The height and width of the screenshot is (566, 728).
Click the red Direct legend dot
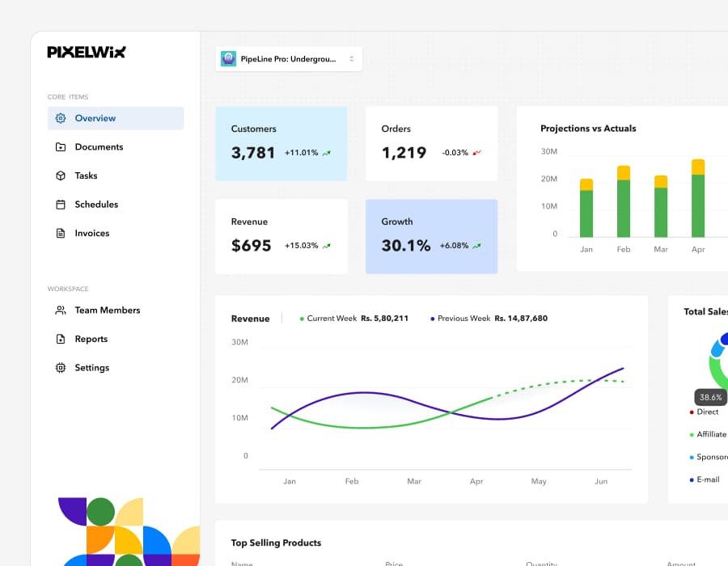692,412
